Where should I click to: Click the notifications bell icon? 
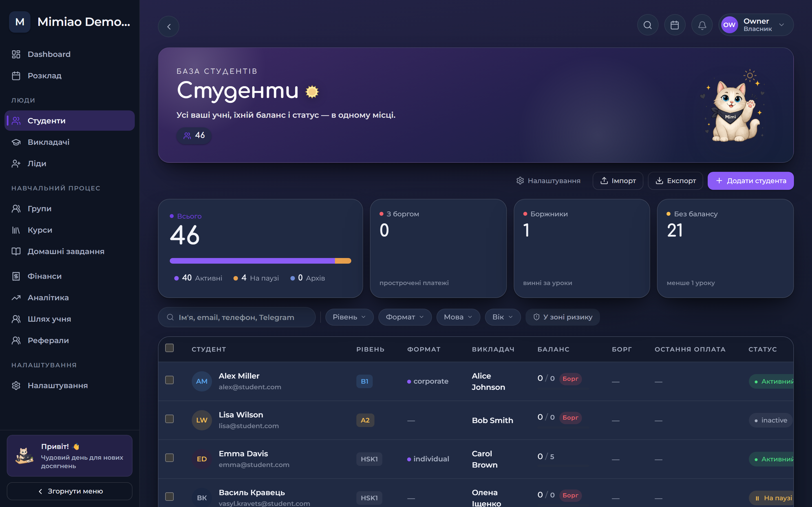(x=702, y=25)
